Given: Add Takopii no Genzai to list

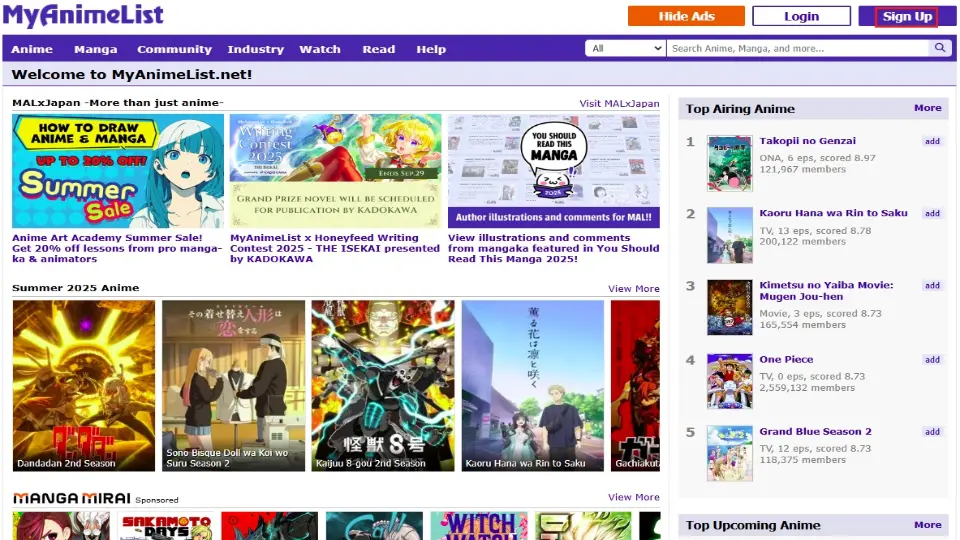Looking at the screenshot, I should click(932, 141).
